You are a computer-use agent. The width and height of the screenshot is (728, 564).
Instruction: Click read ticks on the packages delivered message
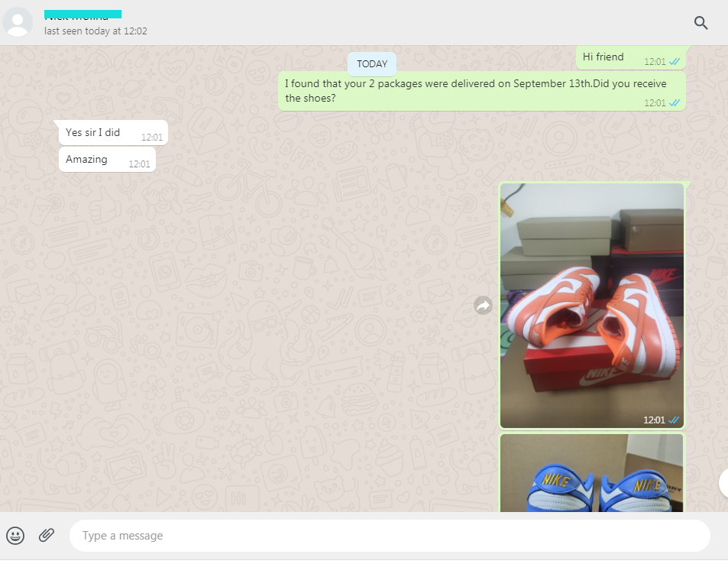tap(675, 102)
